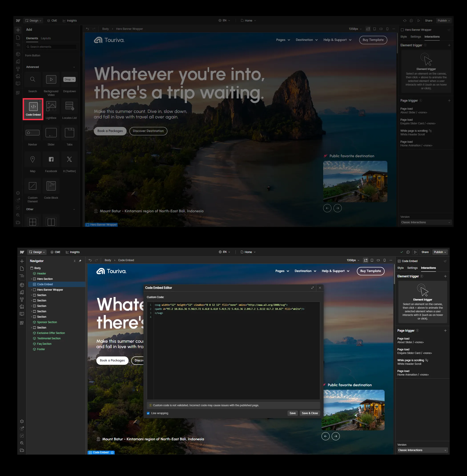Expand the Code Embed Editor window
Viewport: 467px width, 476px height.
[312, 288]
